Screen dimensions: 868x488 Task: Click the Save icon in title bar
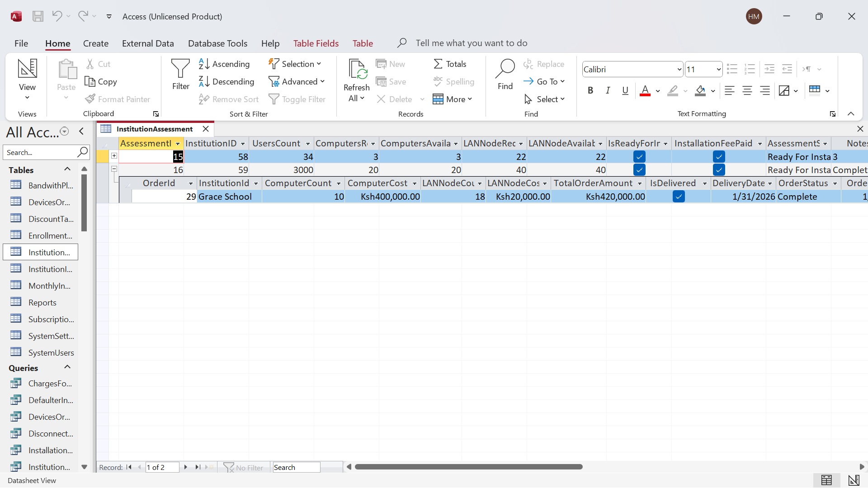[x=38, y=16]
